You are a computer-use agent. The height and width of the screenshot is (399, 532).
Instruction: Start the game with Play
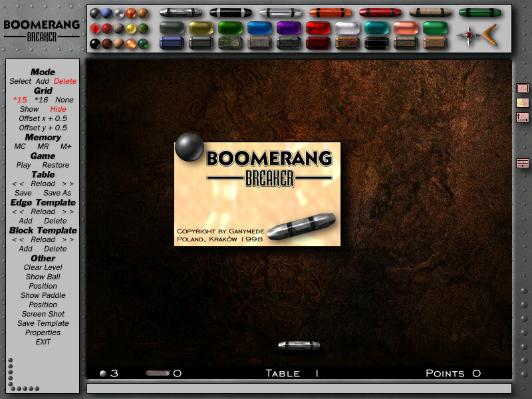click(x=23, y=165)
